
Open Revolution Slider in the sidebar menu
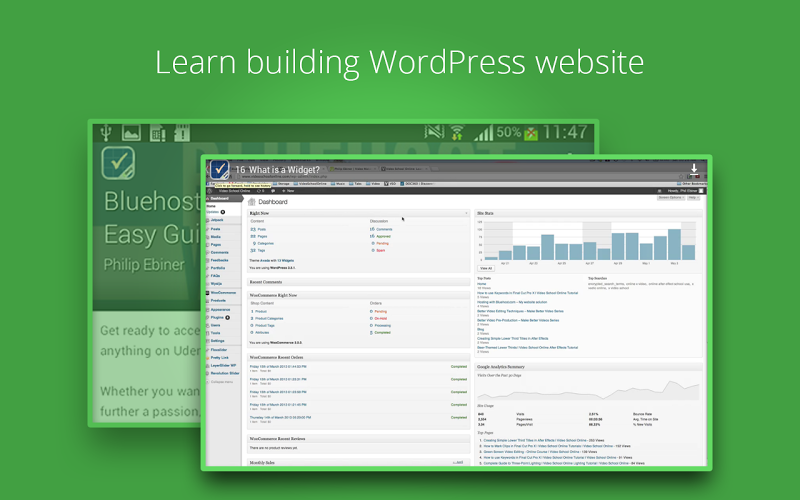tap(224, 373)
